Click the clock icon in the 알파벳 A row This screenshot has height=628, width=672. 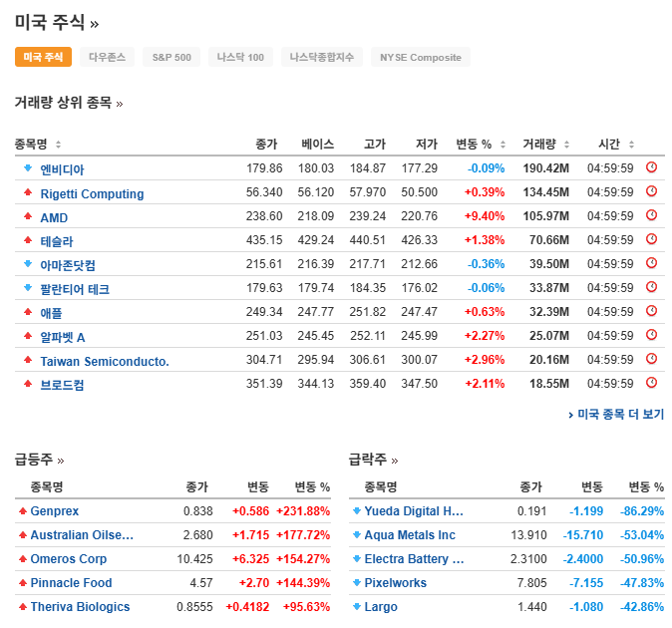coord(651,335)
